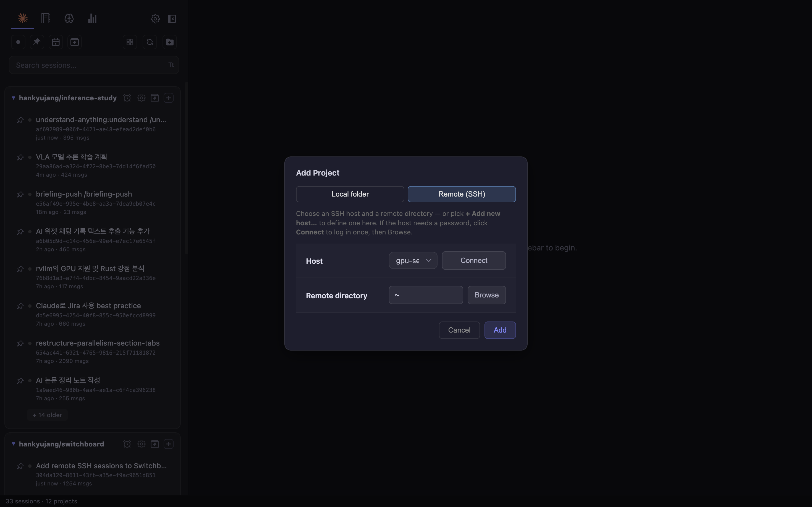The height and width of the screenshot is (507, 812).
Task: Toggle the calendar date filter
Action: click(x=56, y=42)
